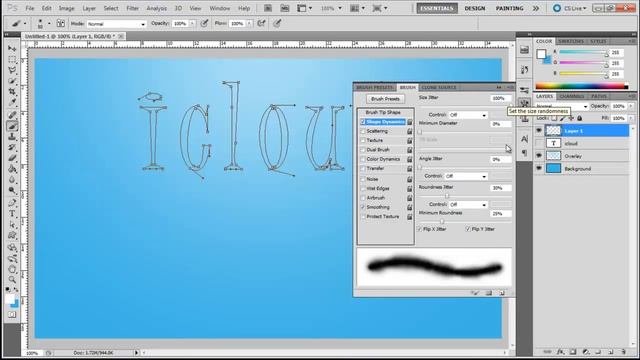The image size is (640, 360).
Task: Open layer Fill percentage arrow
Action: click(631, 118)
